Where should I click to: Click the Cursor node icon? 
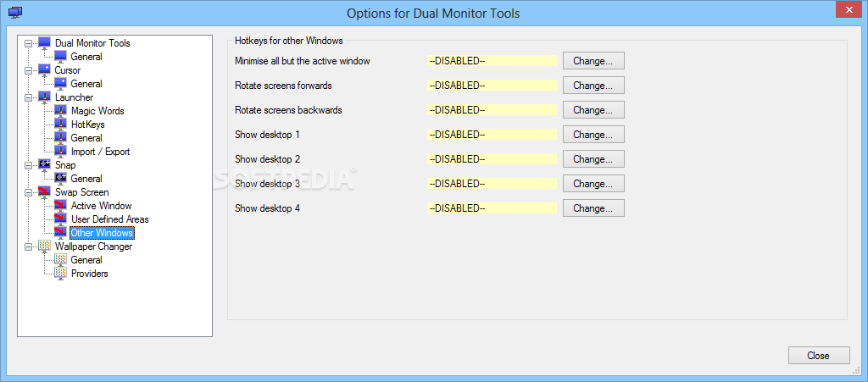44,70
